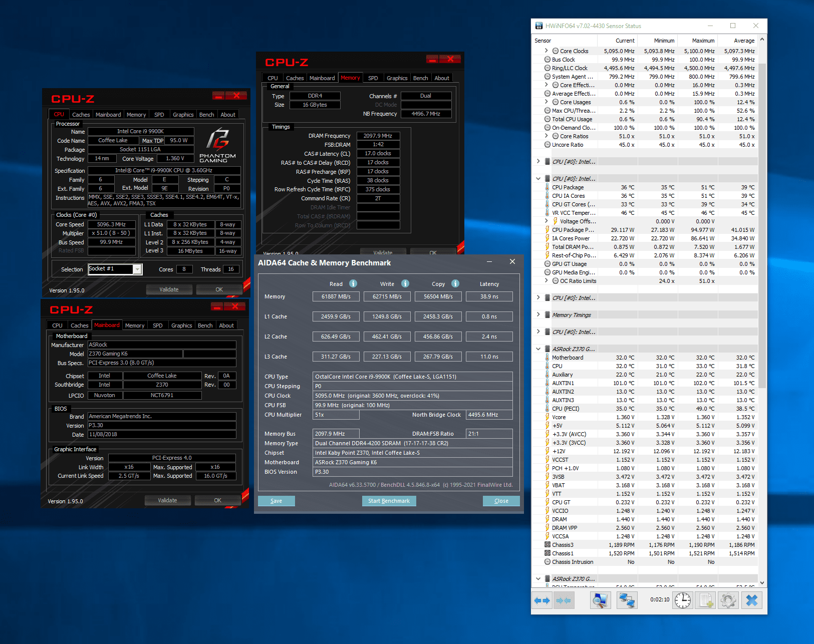The width and height of the screenshot is (814, 644).
Task: Click circle icon beside Chassis Intrusion
Action: tap(548, 562)
